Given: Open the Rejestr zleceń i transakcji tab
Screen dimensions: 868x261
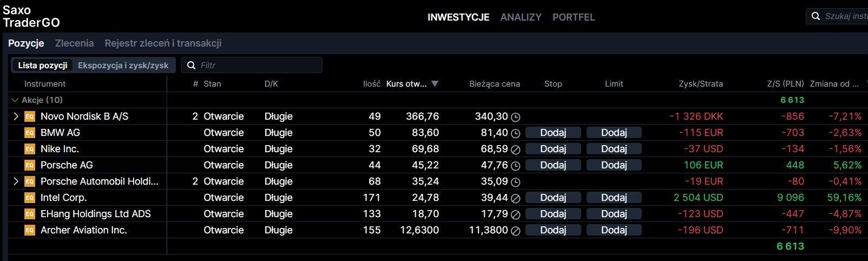Looking at the screenshot, I should (x=163, y=43).
